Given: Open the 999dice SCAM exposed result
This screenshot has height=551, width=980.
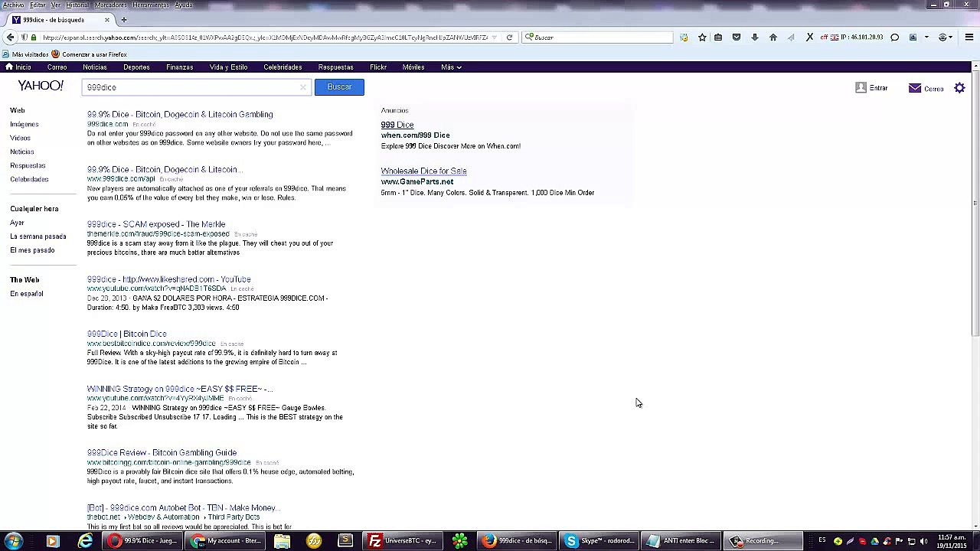Looking at the screenshot, I should click(156, 224).
